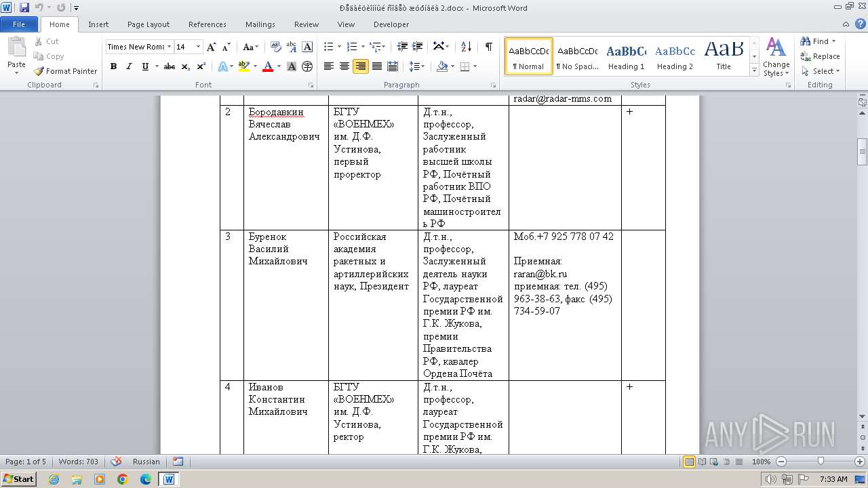Click the Replace button
Viewport: 868px width, 488px height.
pos(821,56)
